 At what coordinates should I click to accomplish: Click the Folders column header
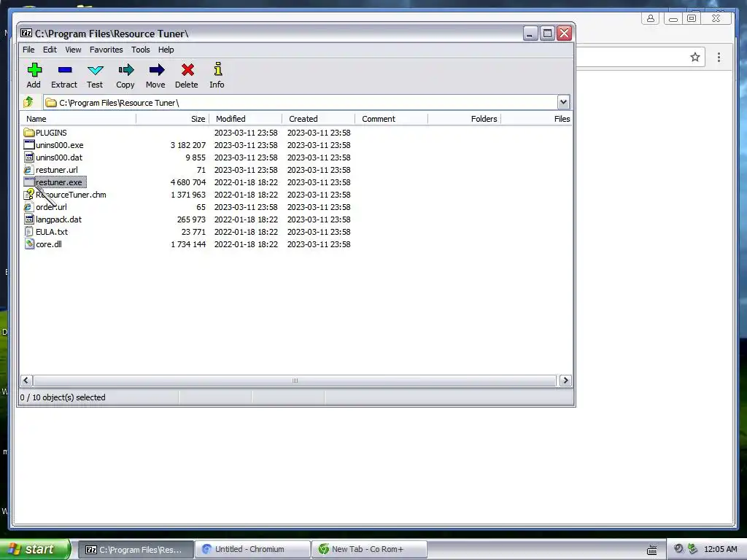coord(464,119)
